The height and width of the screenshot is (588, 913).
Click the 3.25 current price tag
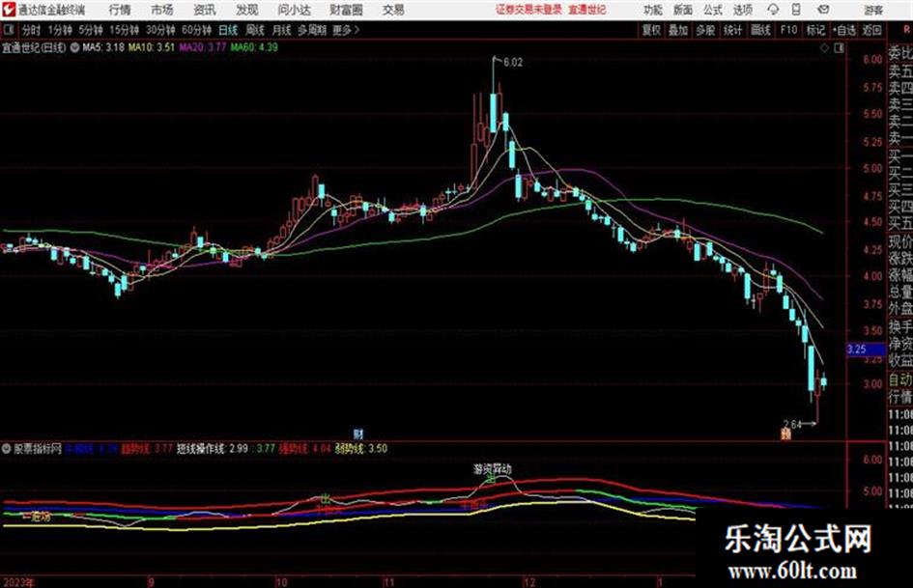tap(866, 350)
